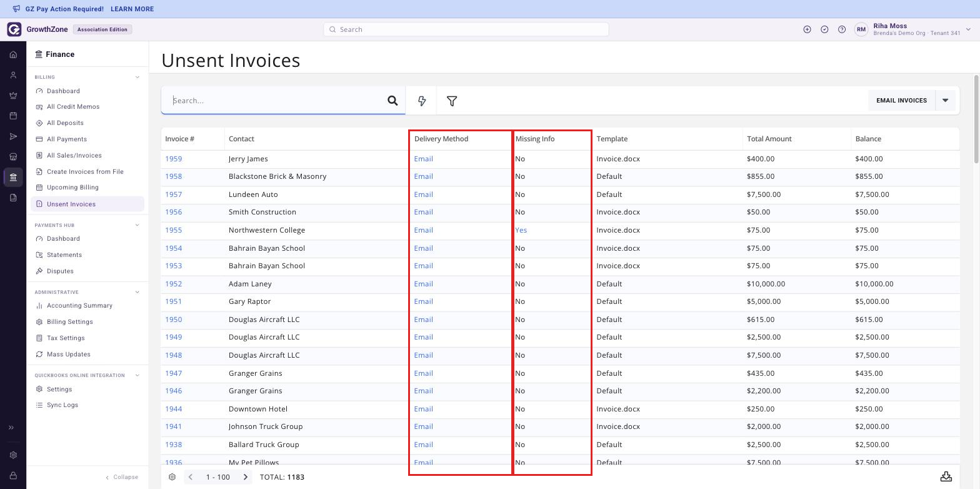Screen dimensions: 980x489
Task: Expand the Riha Moss account dropdown
Action: (x=968, y=29)
